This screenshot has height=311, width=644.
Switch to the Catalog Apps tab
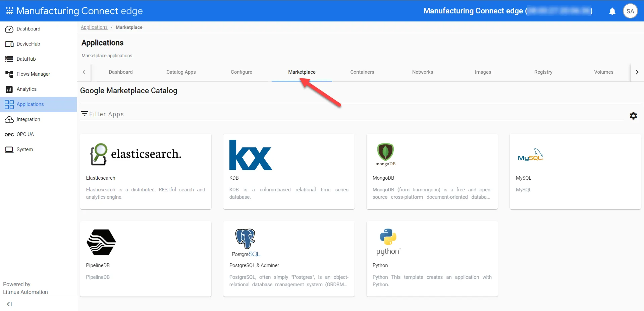181,72
